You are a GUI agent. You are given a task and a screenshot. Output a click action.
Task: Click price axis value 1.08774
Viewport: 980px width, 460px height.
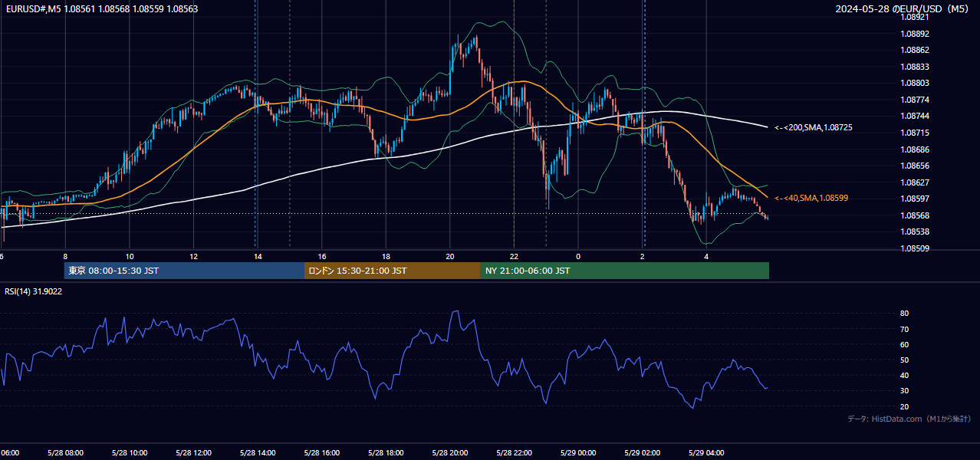click(916, 100)
